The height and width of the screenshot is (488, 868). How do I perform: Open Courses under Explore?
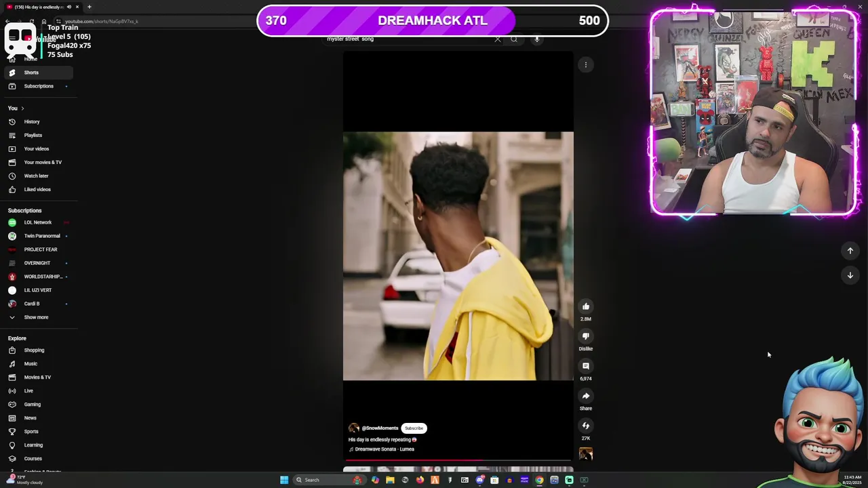coord(39,459)
